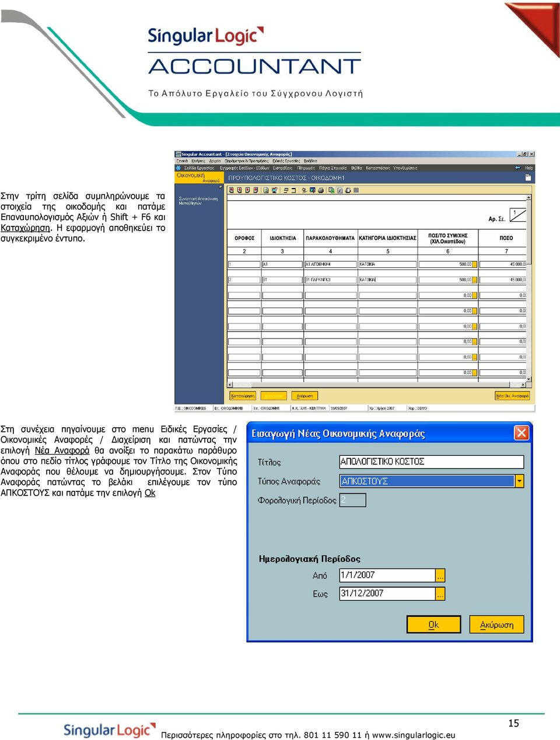Screen dimensions: 560x740
Task: Confirm the new report dialog with Ok
Action: (x=433, y=624)
